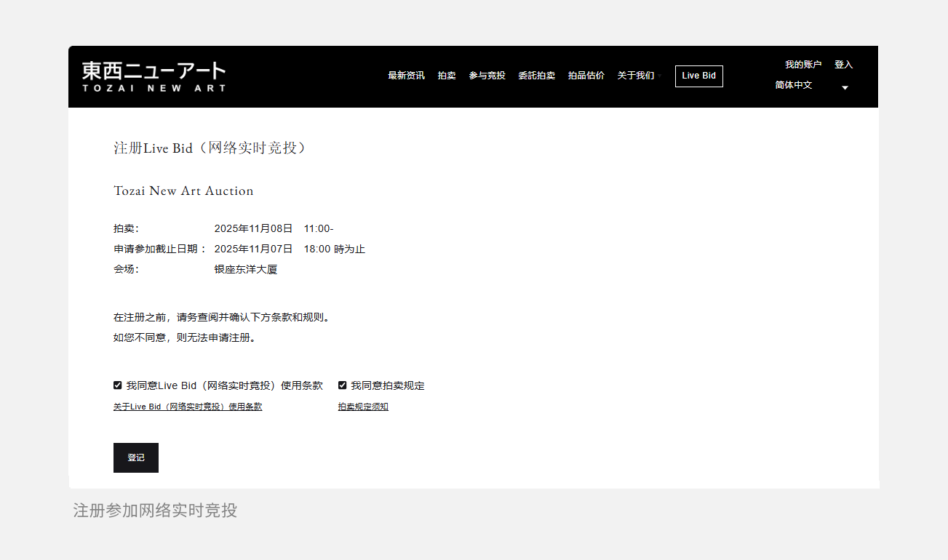Select 参与竞投 in the navigation bar

pos(487,76)
